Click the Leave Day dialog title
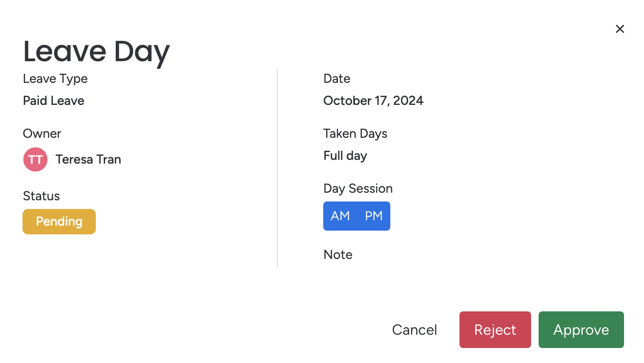The width and height of the screenshot is (644, 363). (x=96, y=52)
